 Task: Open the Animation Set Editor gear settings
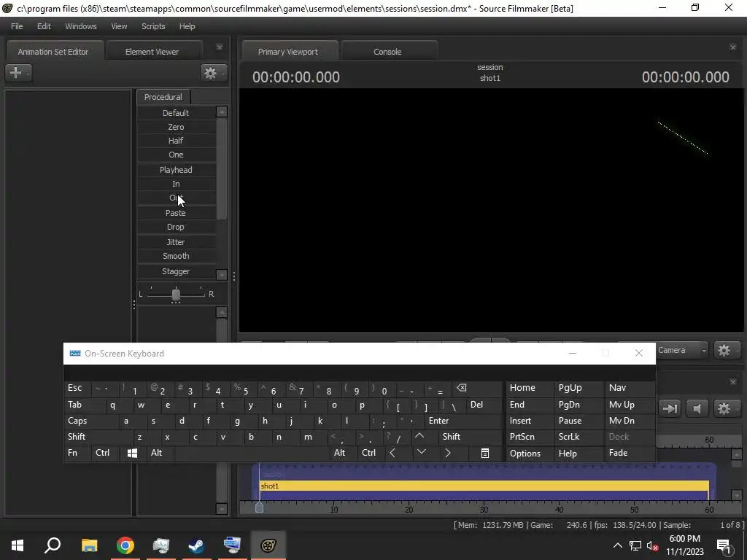click(212, 73)
